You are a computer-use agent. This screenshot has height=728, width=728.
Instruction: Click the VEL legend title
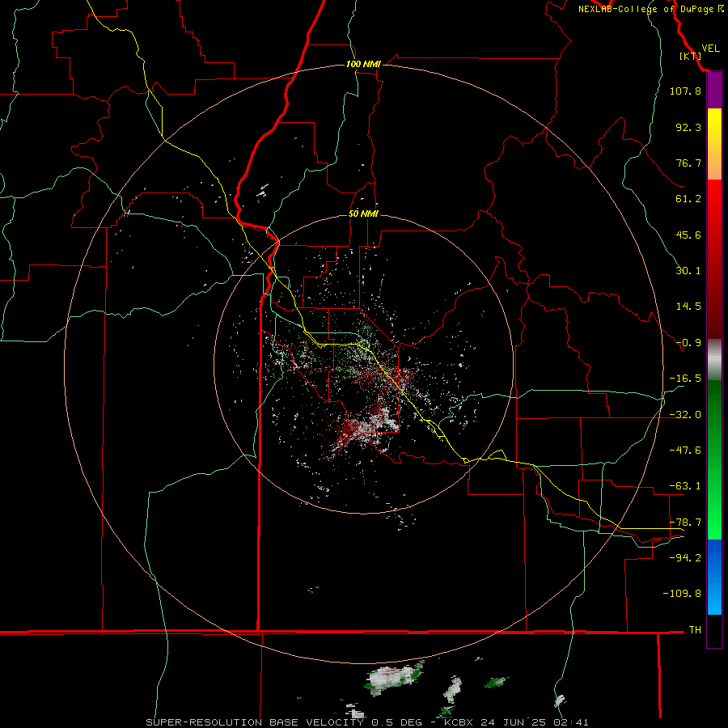(710, 49)
